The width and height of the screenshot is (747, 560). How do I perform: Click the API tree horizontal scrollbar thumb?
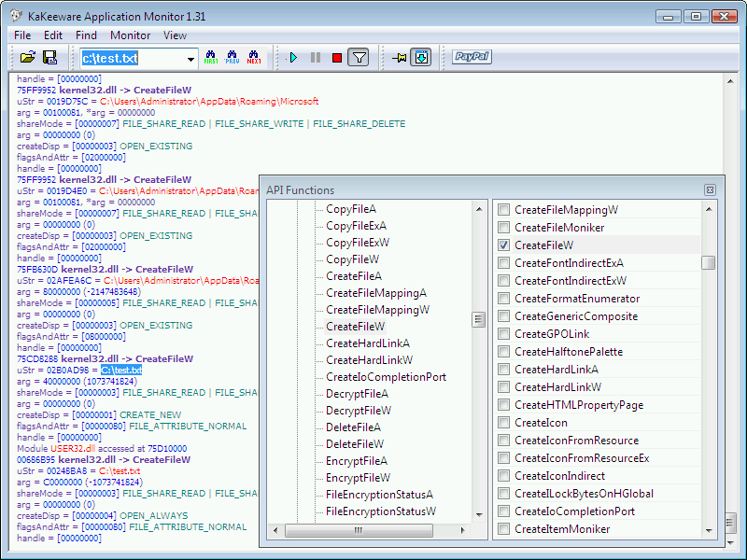359,530
